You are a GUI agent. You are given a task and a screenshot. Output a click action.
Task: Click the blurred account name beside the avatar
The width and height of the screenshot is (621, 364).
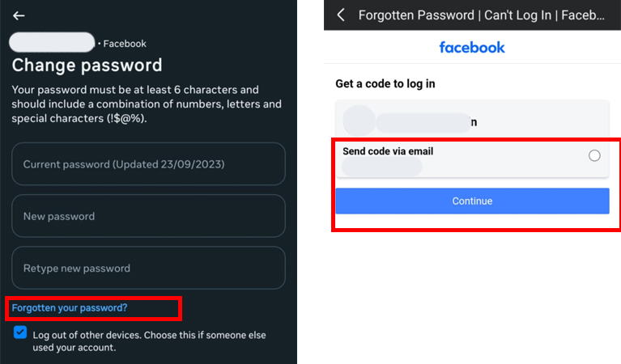coord(423,122)
